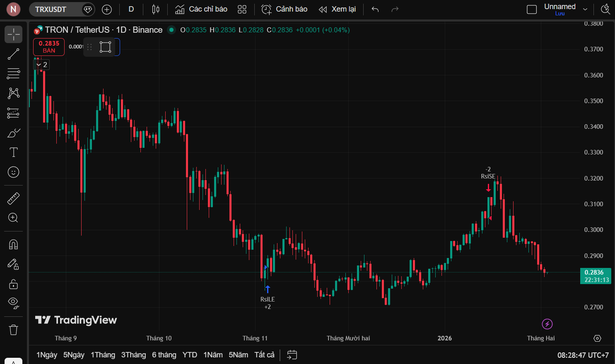Click the Tháng 11 time axis label
This screenshot has width=615, height=364.
[x=255, y=338]
